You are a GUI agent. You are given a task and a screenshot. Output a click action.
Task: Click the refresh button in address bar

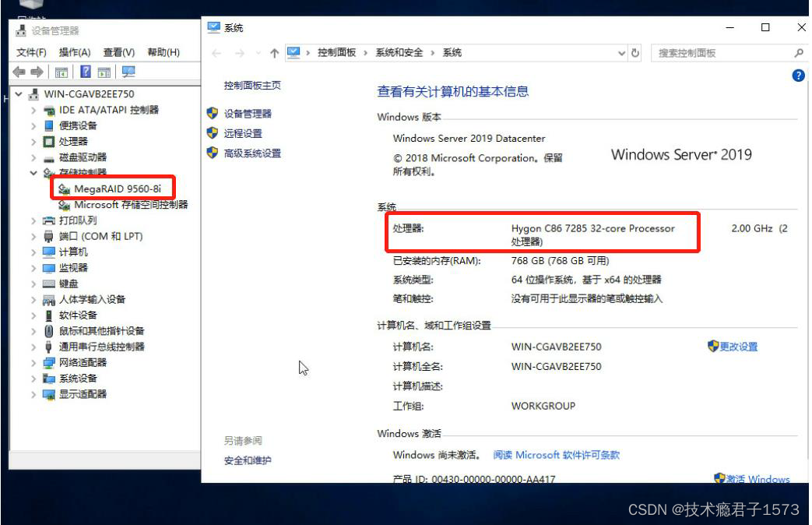coord(635,53)
